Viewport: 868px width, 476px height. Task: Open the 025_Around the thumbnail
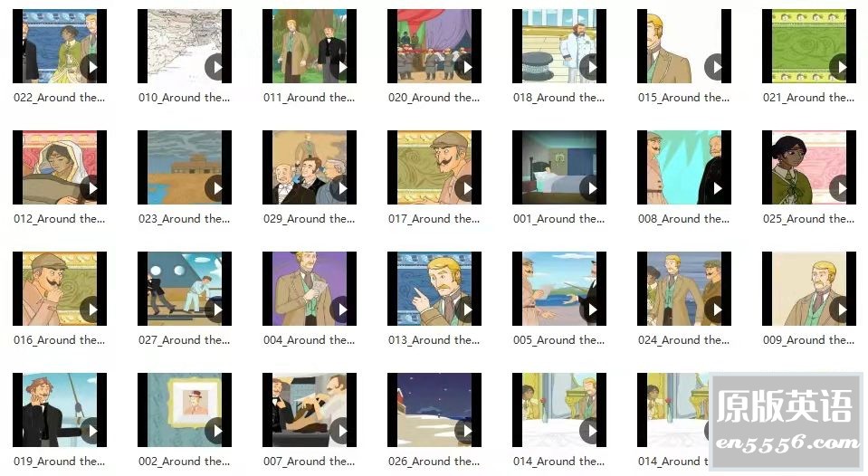pos(809,167)
